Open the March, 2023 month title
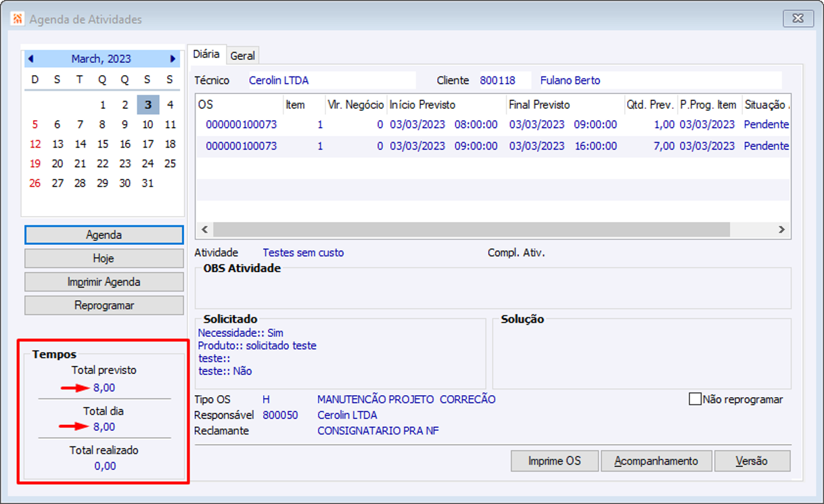Viewport: 824px width, 504px height. (x=101, y=59)
